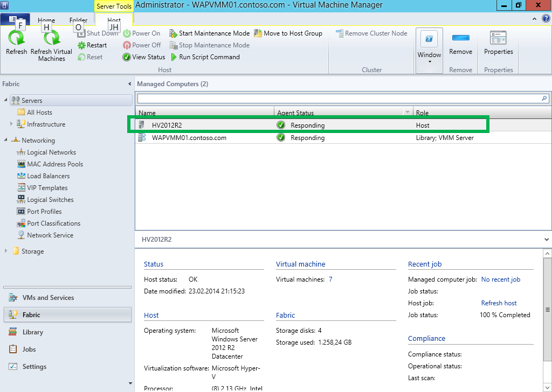Open MAC Address Pools node
The height and width of the screenshot is (392, 552).
[x=50, y=164]
